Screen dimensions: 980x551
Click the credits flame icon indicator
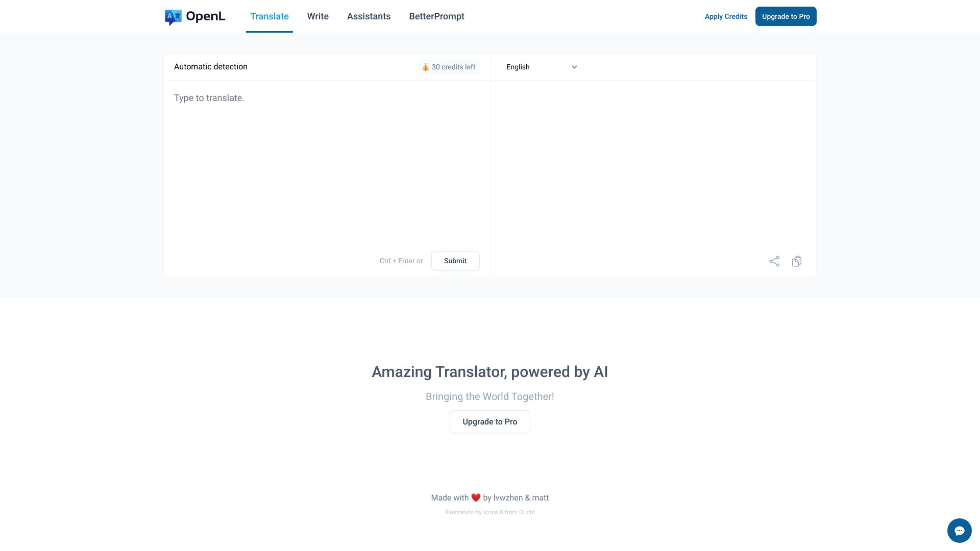pos(425,67)
